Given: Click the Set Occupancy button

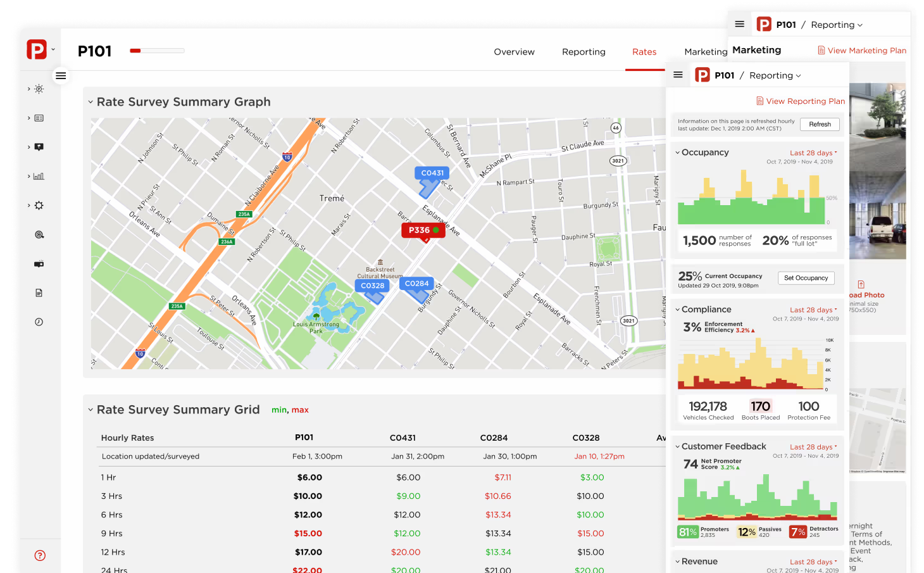Looking at the screenshot, I should pos(806,278).
